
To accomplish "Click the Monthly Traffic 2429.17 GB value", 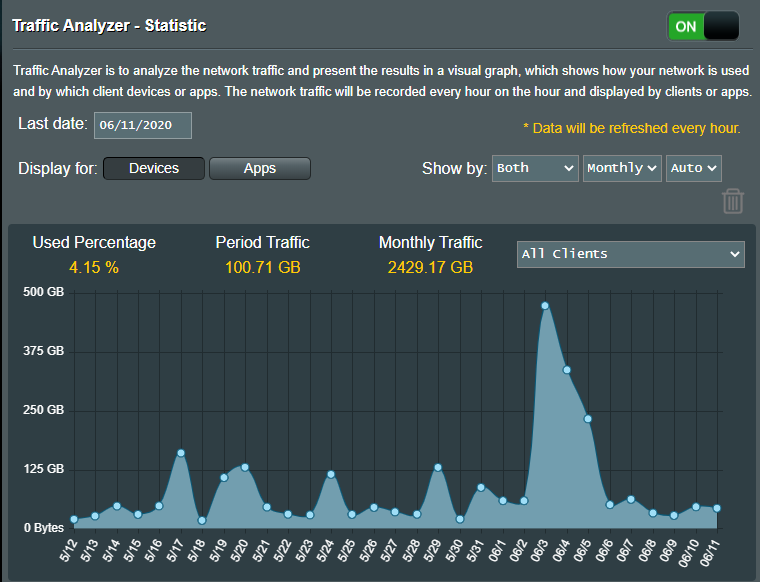I will click(430, 267).
